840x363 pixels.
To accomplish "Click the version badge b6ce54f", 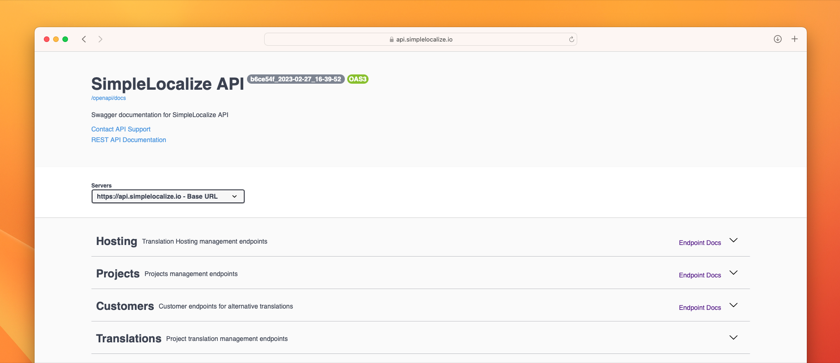I will [x=296, y=79].
